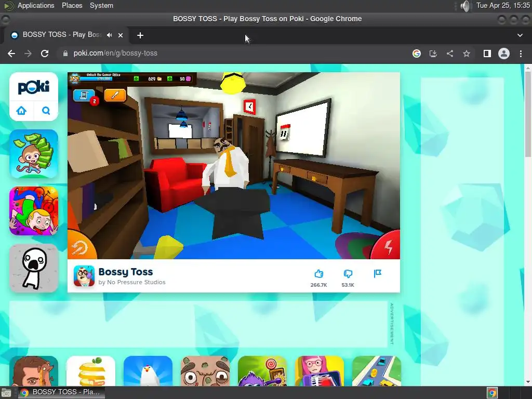The width and height of the screenshot is (532, 399).
Task: Open the man with weasel game thumbnail
Action: point(34,371)
